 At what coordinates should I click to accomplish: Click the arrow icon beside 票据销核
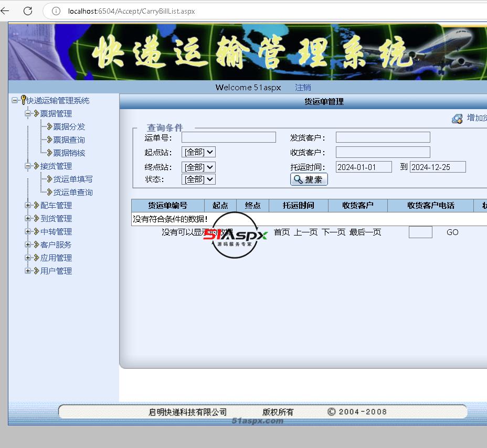pyautogui.click(x=49, y=153)
